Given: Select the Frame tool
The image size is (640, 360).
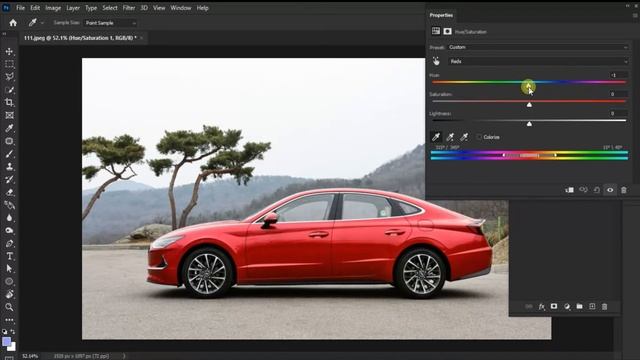Looking at the screenshot, I should tap(9, 116).
